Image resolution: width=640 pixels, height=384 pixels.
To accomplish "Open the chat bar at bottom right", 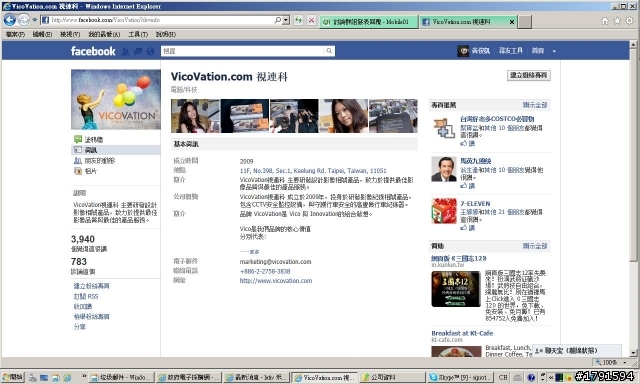I will tap(577, 351).
